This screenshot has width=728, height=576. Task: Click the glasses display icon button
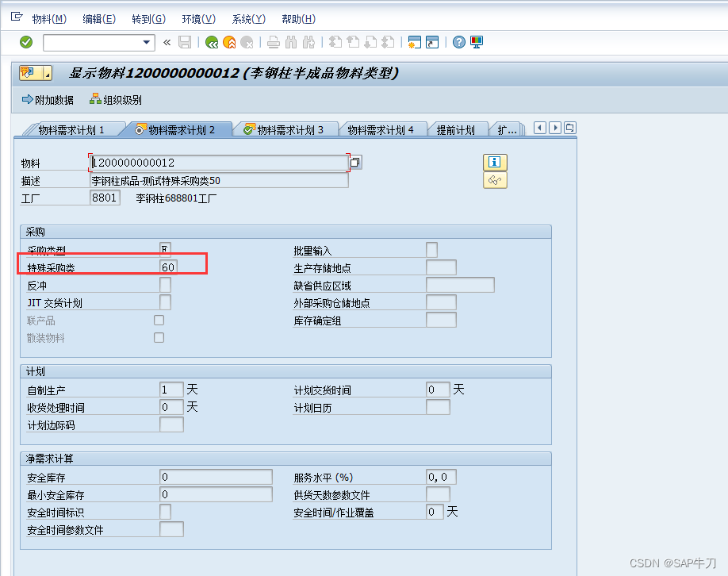coord(495,180)
